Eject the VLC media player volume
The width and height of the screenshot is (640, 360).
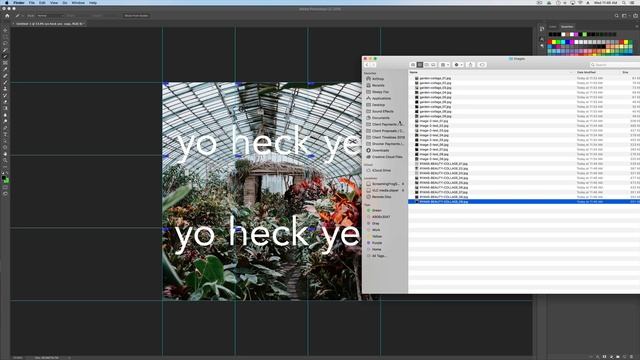(x=403, y=190)
